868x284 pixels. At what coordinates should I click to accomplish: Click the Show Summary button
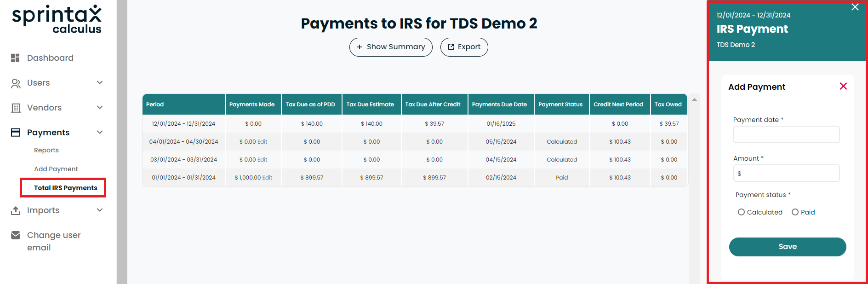click(x=391, y=47)
